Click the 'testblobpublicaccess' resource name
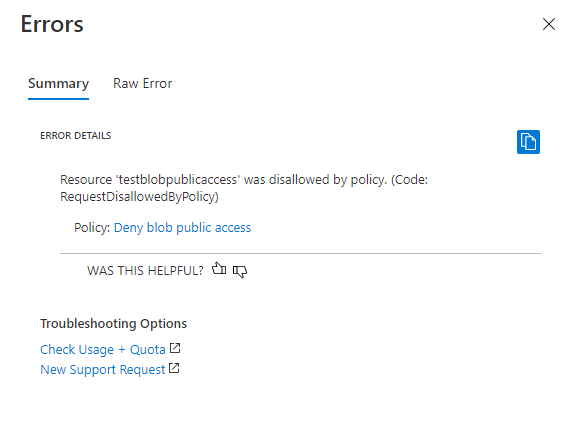This screenshot has height=433, width=584. coord(178,180)
